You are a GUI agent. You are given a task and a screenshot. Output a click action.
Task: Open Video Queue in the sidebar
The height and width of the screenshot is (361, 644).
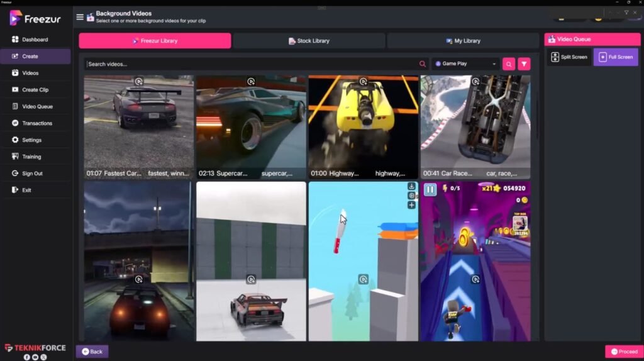(37, 106)
